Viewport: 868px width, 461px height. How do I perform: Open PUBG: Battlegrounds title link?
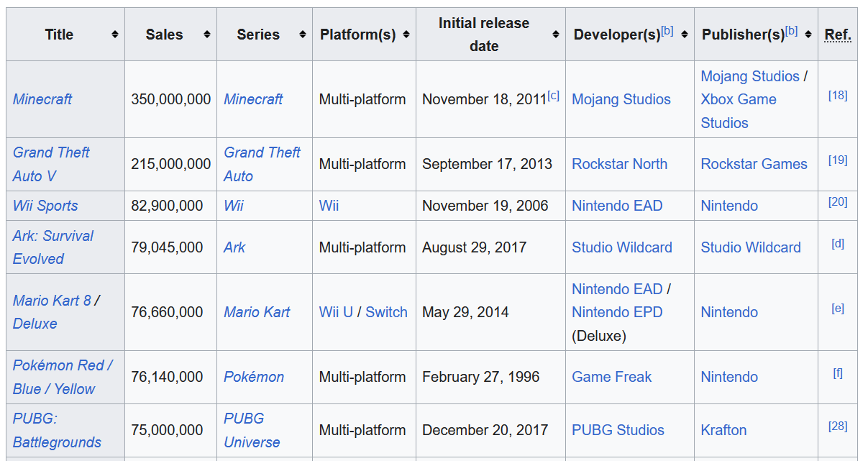[x=57, y=430]
